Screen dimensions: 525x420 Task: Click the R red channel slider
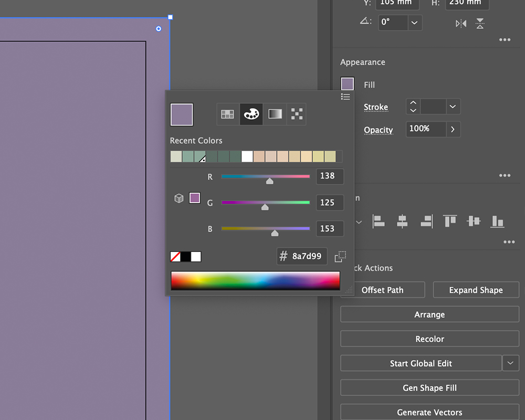point(266,176)
